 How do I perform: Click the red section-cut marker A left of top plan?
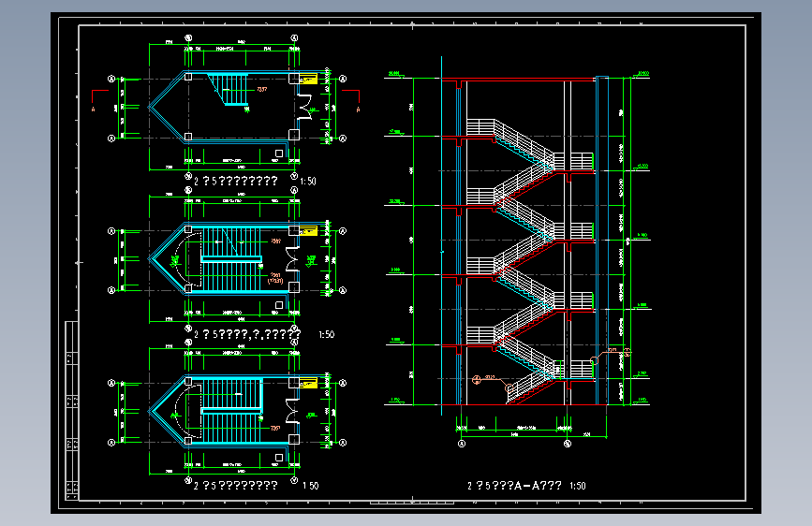coord(98,100)
